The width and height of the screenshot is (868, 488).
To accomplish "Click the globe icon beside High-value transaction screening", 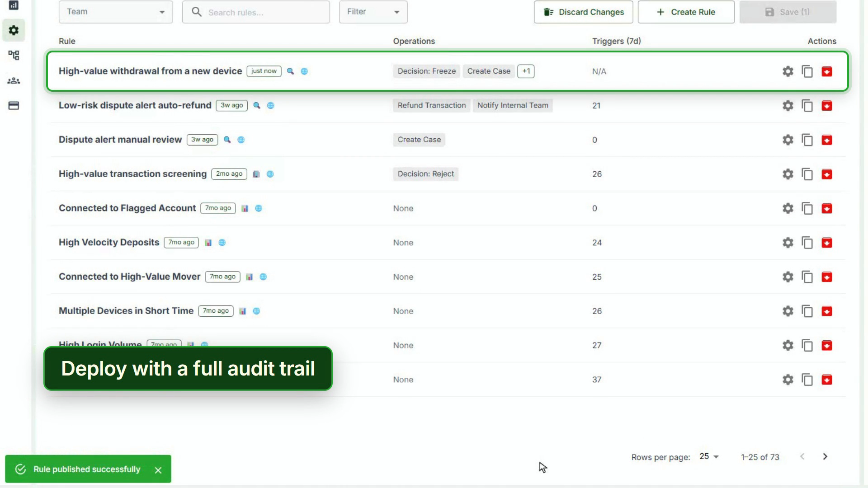I will pyautogui.click(x=270, y=174).
